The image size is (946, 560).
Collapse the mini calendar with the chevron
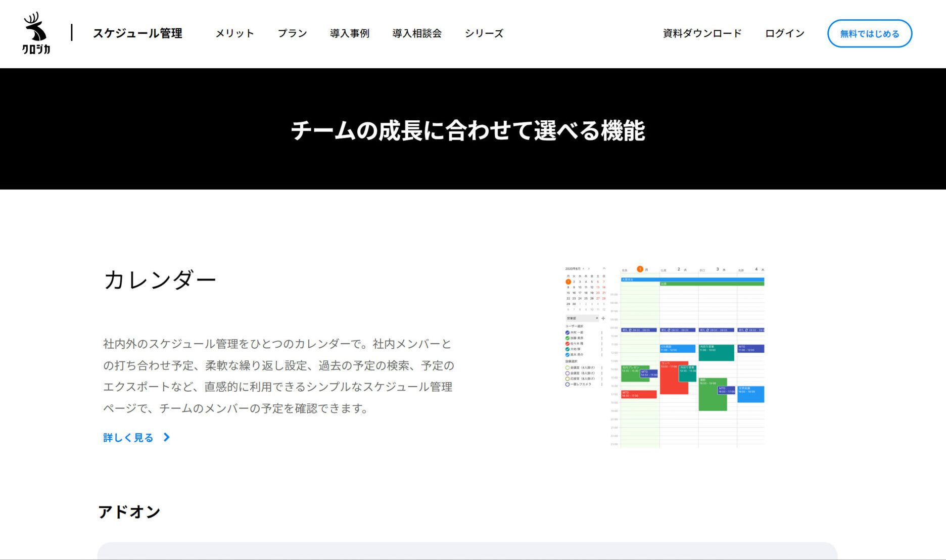pyautogui.click(x=604, y=268)
